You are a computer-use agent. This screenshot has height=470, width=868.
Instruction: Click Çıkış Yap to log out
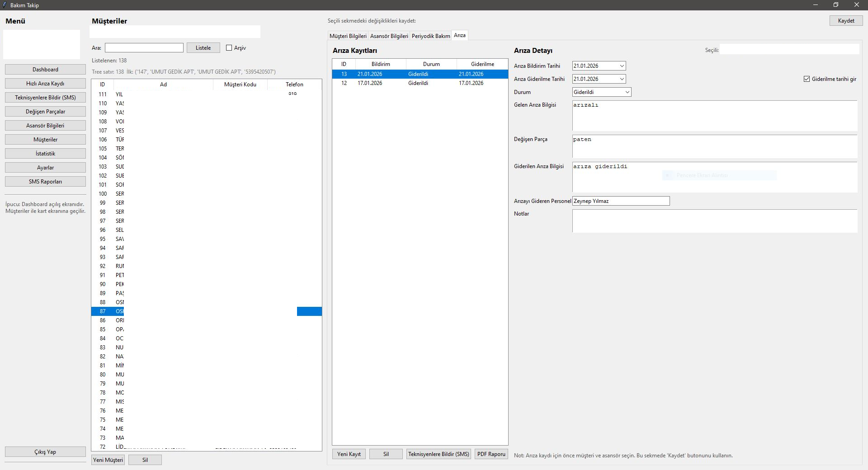[x=45, y=452]
